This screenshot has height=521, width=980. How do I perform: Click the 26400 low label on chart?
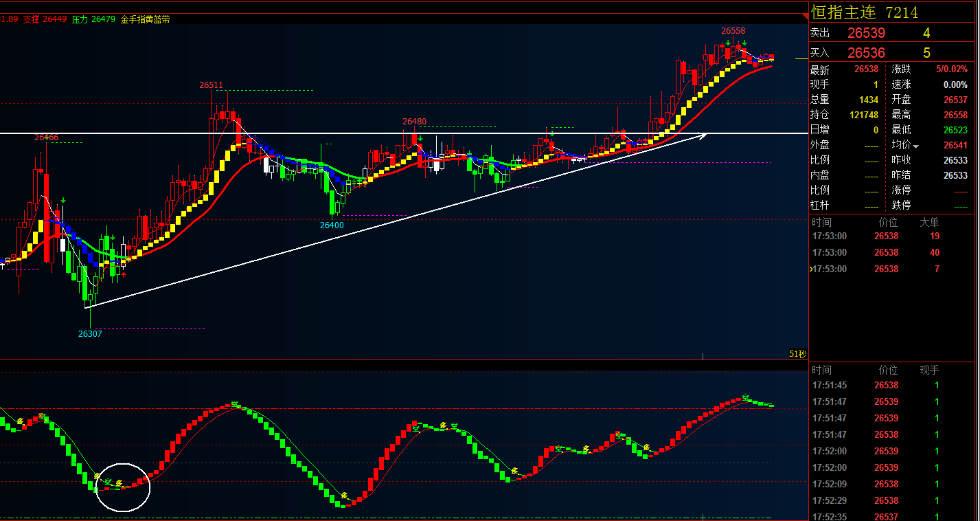tap(332, 225)
